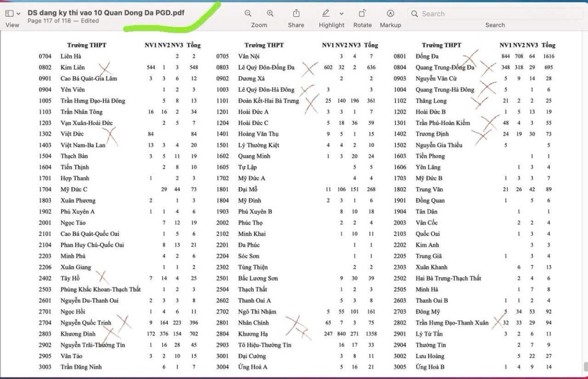Click 'Đoàn Kết-Hai Bà Trưng' school name
Image resolution: width=588 pixels, height=379 pixels.
tap(269, 101)
